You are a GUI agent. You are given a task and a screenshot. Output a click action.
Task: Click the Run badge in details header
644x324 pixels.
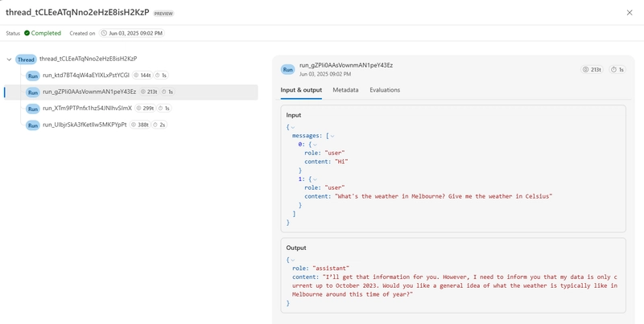pyautogui.click(x=288, y=70)
